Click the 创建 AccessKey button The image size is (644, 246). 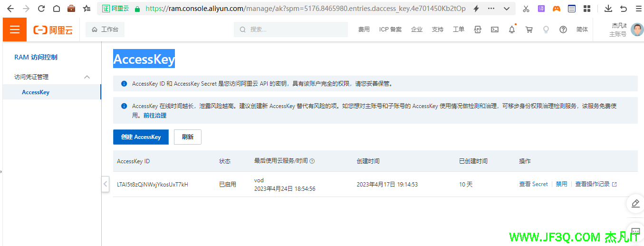[x=141, y=137]
